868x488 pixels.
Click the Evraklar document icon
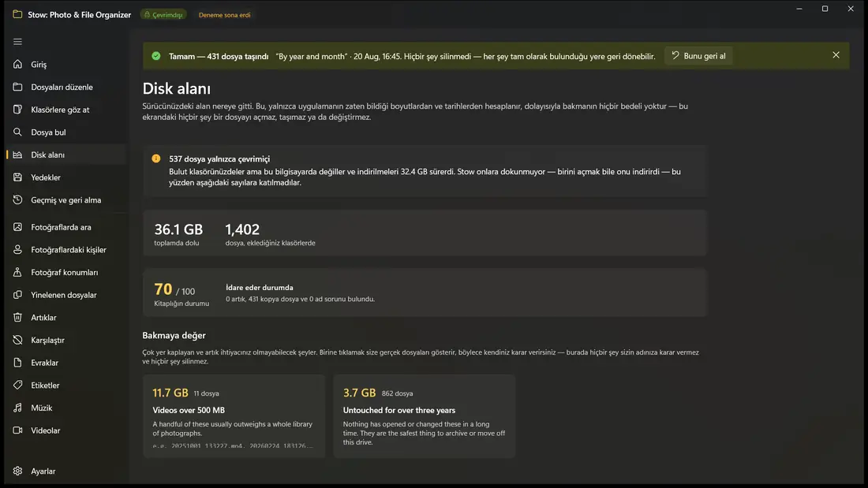click(17, 363)
